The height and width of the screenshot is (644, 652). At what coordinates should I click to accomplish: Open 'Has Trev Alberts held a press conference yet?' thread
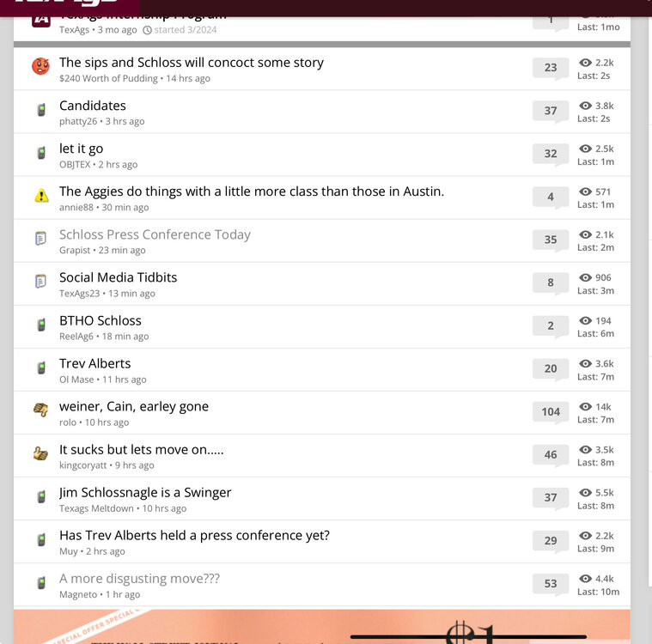[x=194, y=536]
